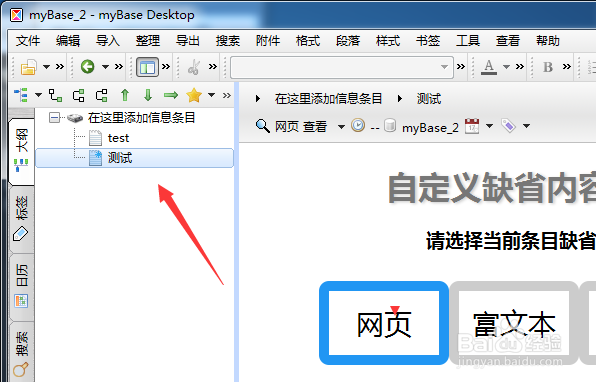Click the open database folder icon
This screenshot has height=382, width=596.
click(29, 67)
